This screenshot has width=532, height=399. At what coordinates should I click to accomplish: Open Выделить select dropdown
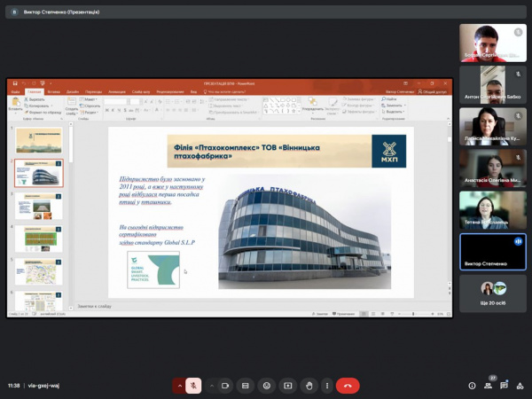[x=393, y=112]
